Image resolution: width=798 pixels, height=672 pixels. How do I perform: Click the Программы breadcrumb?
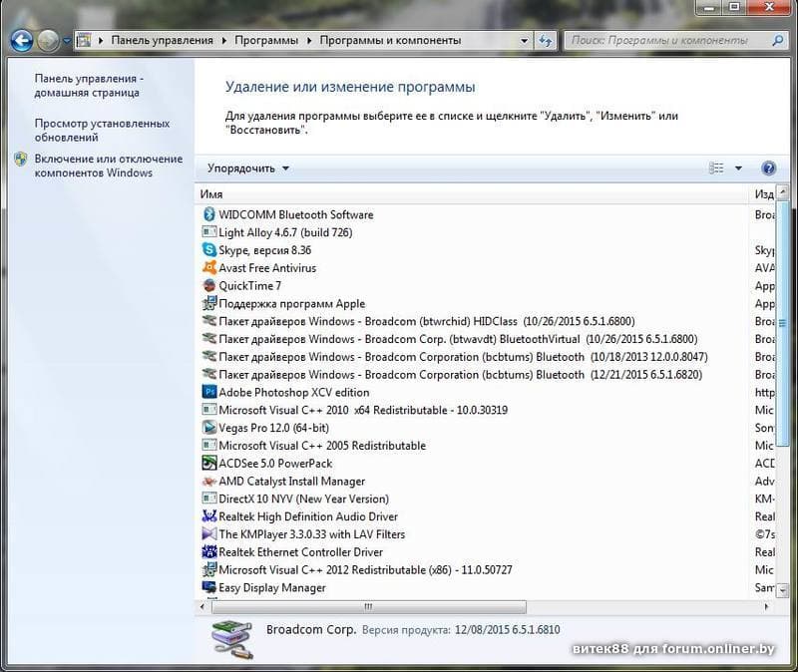pos(266,40)
